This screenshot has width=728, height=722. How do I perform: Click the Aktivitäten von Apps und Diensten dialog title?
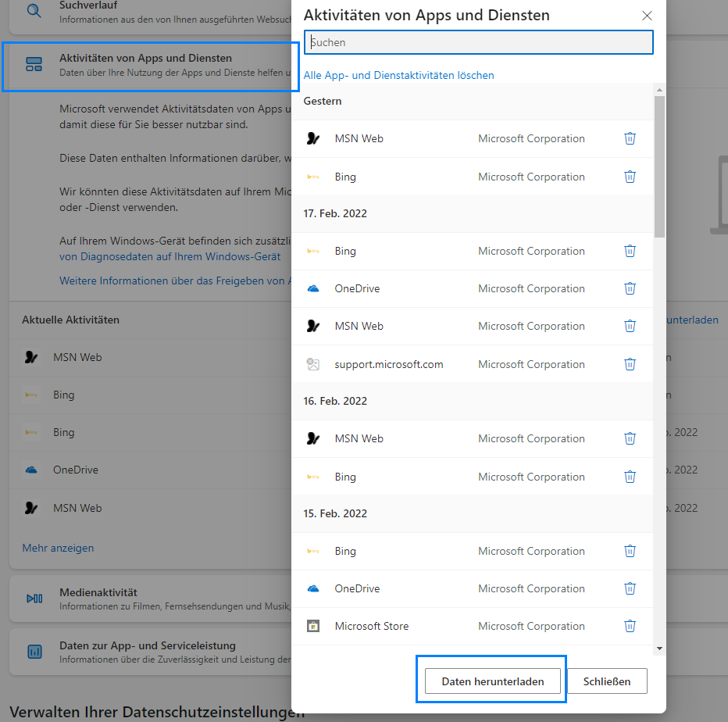[426, 16]
